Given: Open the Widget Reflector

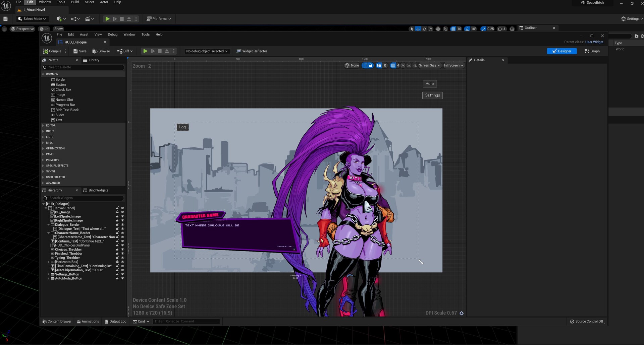Looking at the screenshot, I should (252, 51).
